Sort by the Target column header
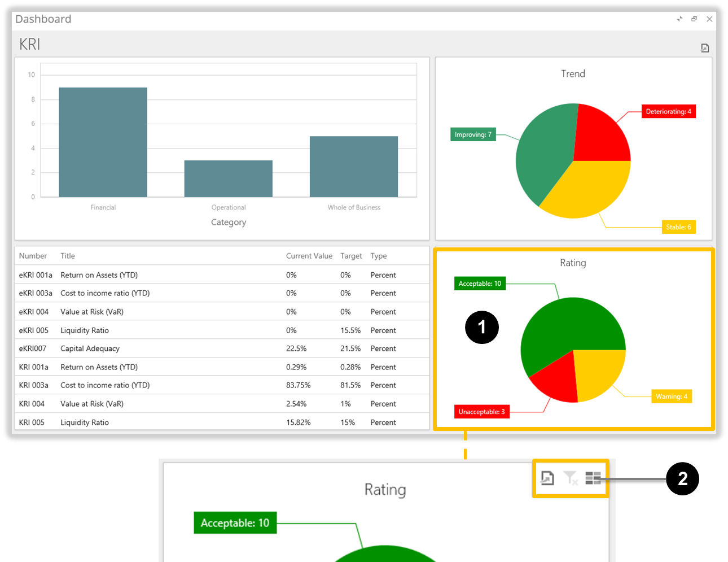 [x=351, y=256]
